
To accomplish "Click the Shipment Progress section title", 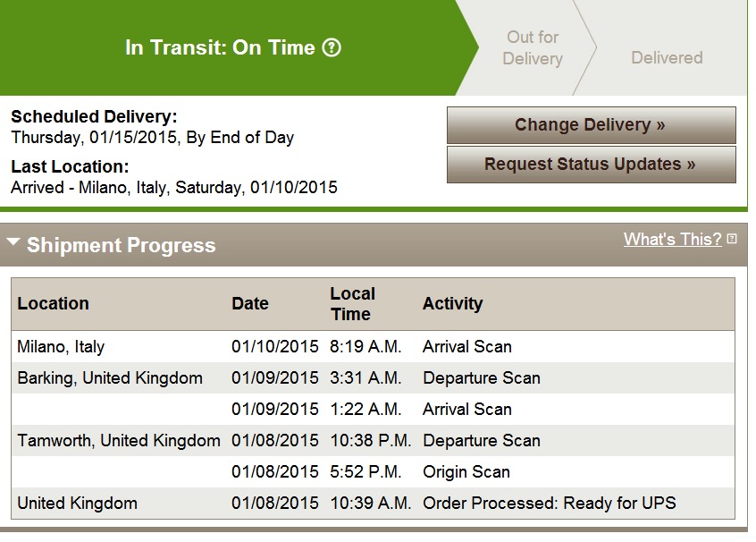I will (121, 245).
